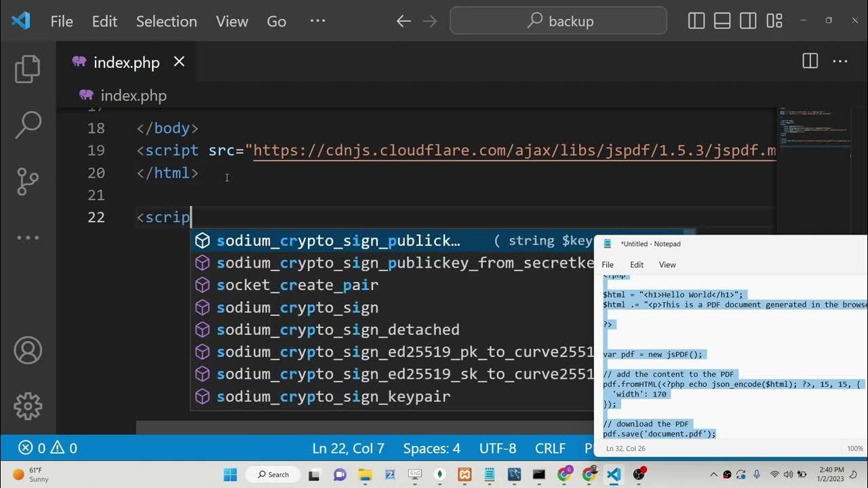The width and height of the screenshot is (868, 488).
Task: Split the editor to the right
Action: point(810,62)
